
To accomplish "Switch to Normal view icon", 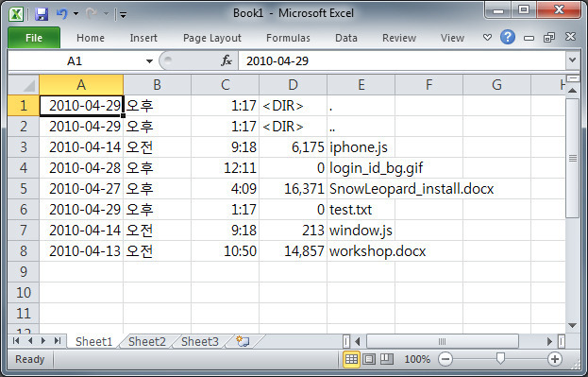I will 351,359.
